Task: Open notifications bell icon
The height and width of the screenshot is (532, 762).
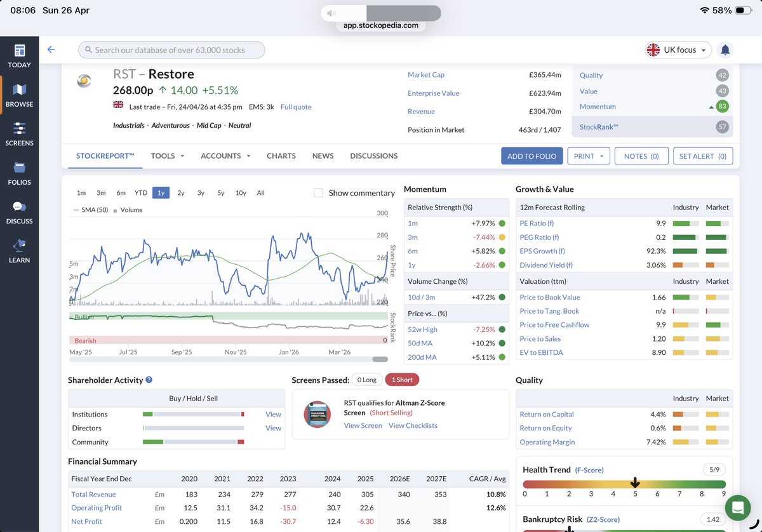Action: click(725, 50)
